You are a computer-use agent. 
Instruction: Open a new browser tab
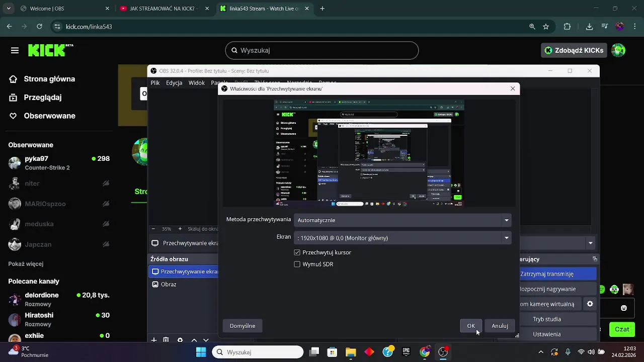(323, 9)
